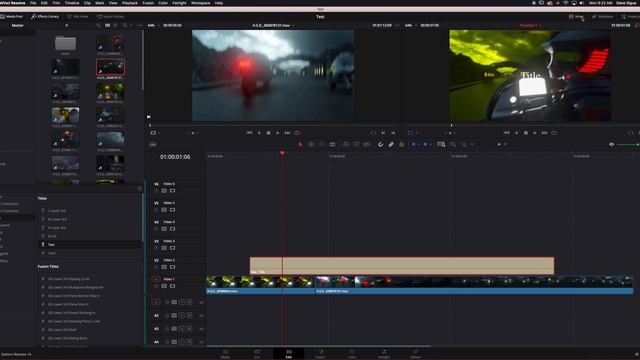Activate the Trim Edit Mode tool
This screenshot has width=640, height=360.
click(311, 144)
